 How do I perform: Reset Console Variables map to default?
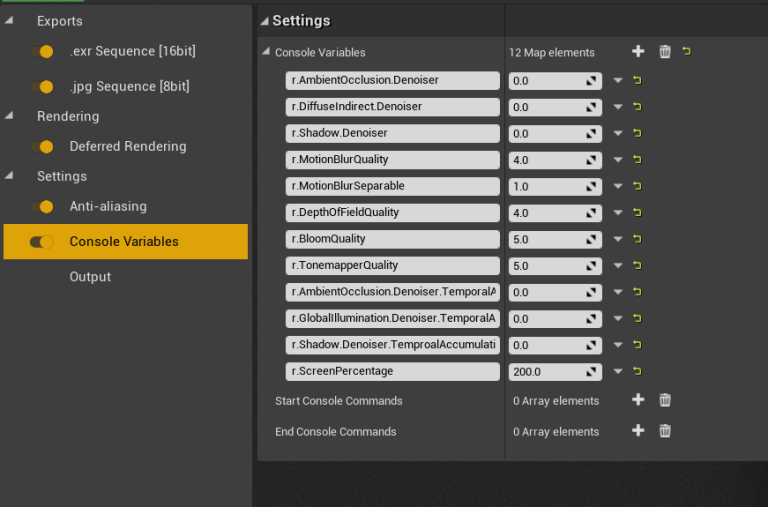[687, 52]
